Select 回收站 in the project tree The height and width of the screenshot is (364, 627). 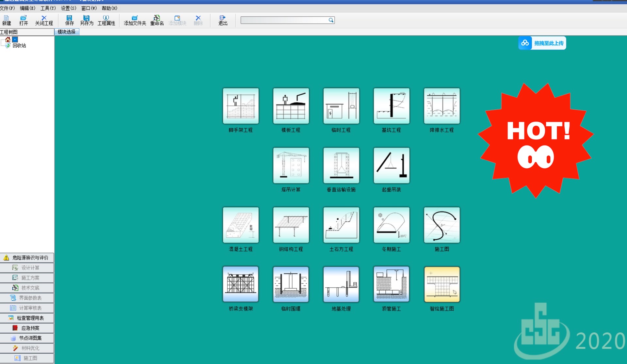[19, 46]
